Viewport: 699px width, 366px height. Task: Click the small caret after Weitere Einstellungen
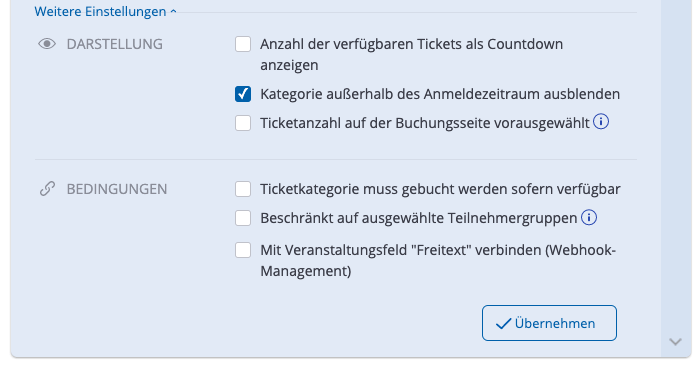(173, 12)
